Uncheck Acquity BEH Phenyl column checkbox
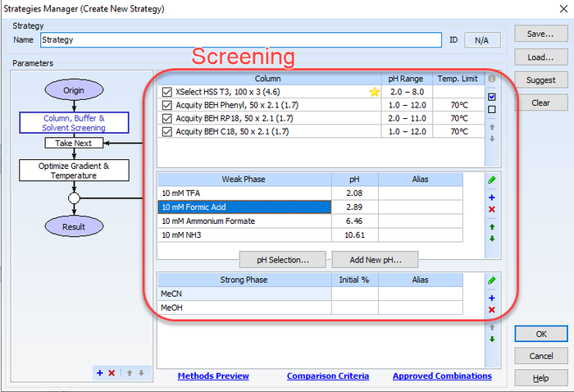 167,105
